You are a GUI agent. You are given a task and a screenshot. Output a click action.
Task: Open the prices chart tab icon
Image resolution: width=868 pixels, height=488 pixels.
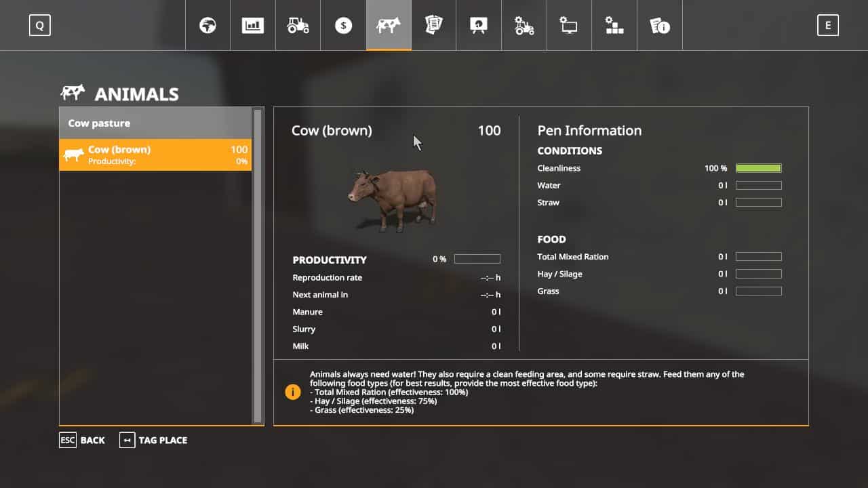(253, 26)
